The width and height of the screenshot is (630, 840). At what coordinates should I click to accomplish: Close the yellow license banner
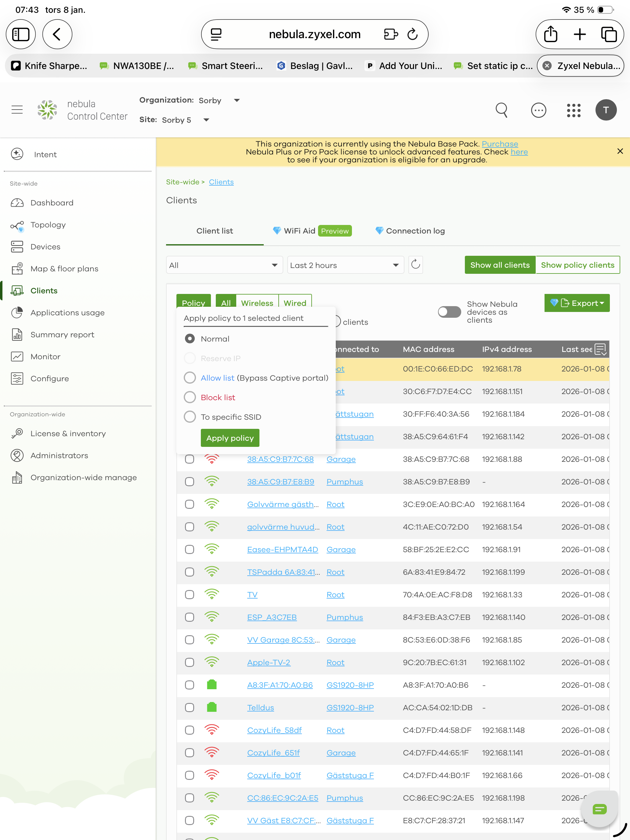pyautogui.click(x=620, y=151)
